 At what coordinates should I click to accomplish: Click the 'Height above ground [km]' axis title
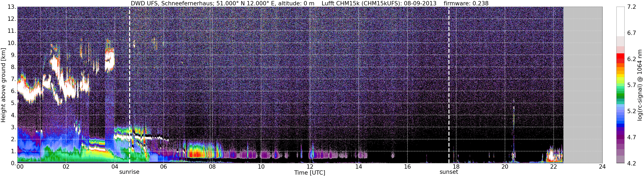(x=3, y=85)
